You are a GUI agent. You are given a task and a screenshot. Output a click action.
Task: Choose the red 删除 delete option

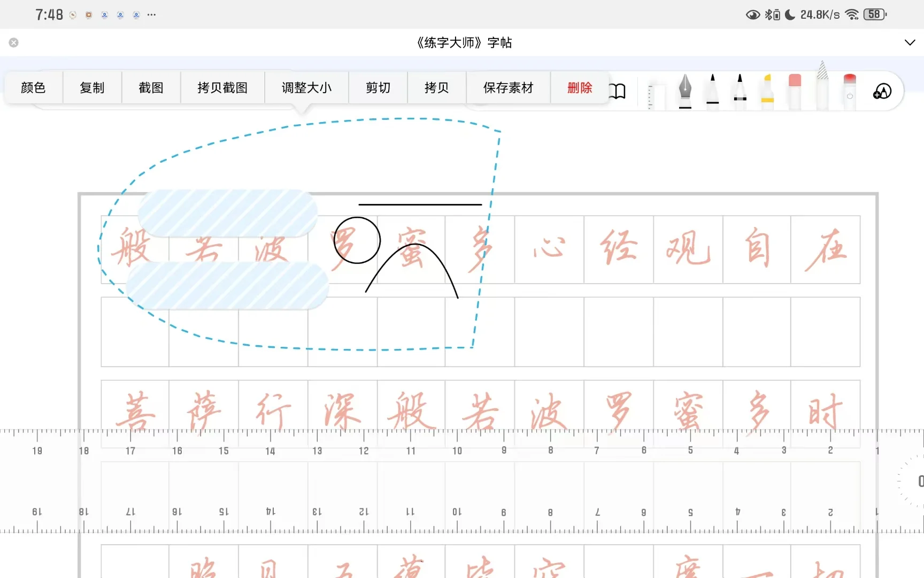[580, 88]
